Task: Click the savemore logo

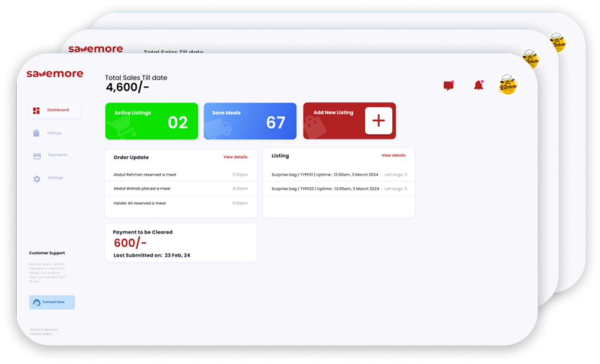Action: pyautogui.click(x=54, y=74)
